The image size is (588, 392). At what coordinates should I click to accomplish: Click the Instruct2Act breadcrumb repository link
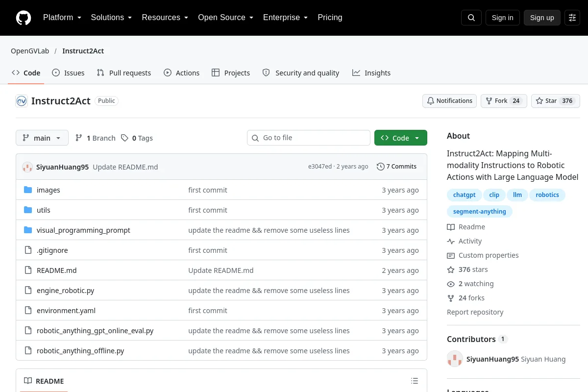[83, 51]
